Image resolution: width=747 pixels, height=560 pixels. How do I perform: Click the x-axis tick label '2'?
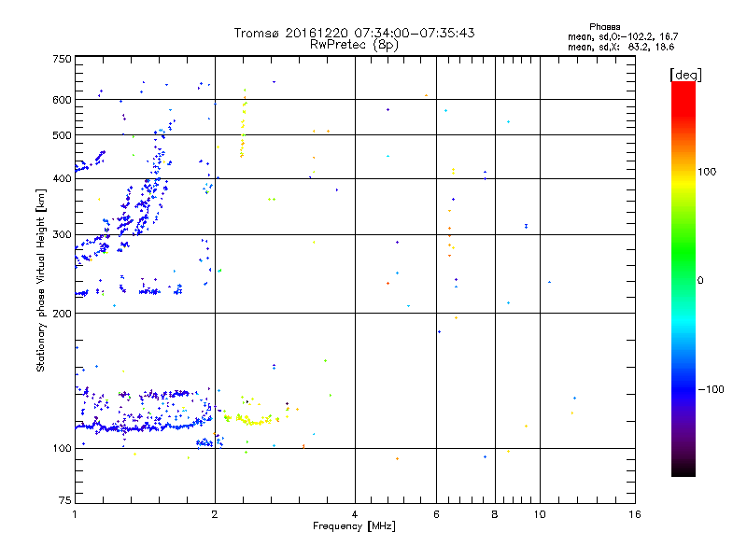click(215, 514)
